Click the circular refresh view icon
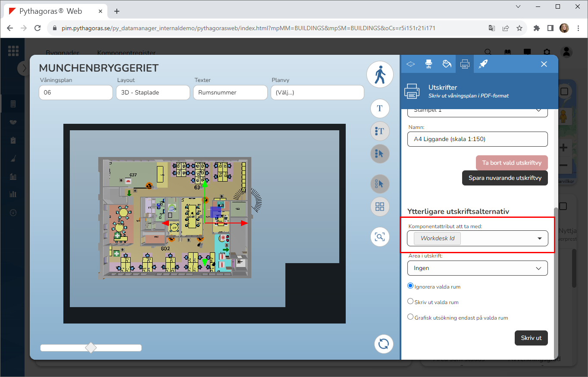The image size is (588, 377). coord(383,344)
